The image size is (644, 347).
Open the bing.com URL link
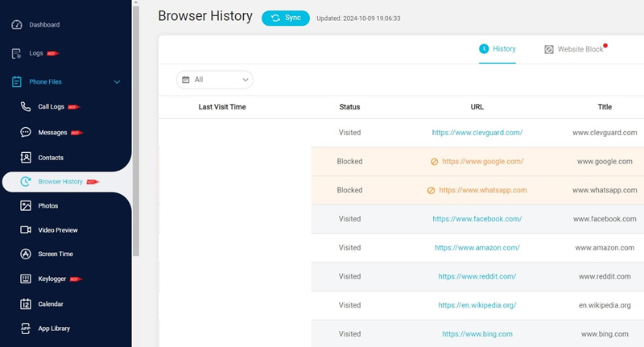click(477, 334)
